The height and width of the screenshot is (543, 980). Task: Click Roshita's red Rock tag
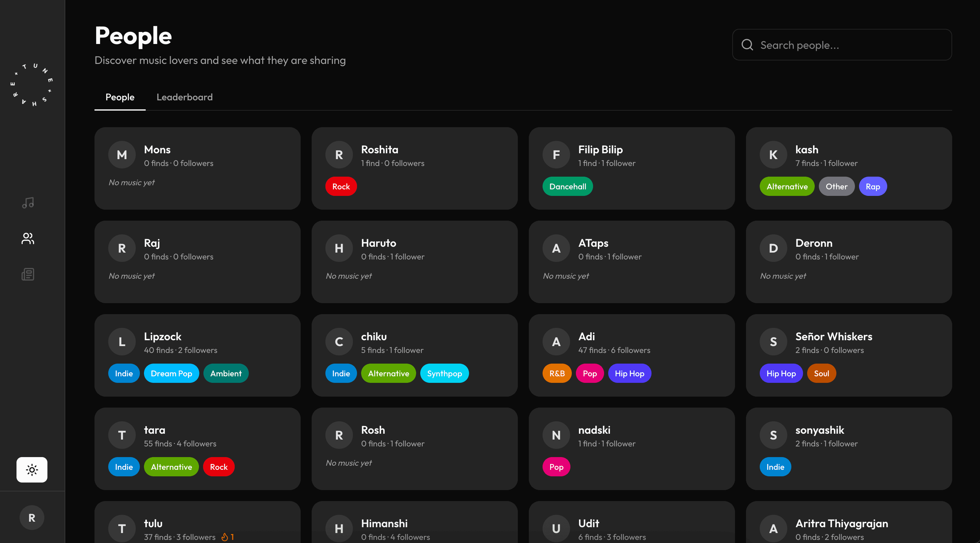pos(341,187)
